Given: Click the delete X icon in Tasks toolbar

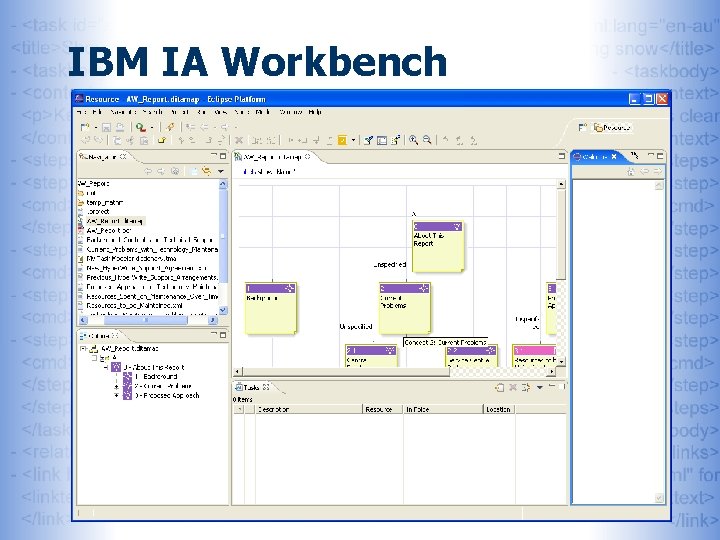Looking at the screenshot, I should pos(513,388).
